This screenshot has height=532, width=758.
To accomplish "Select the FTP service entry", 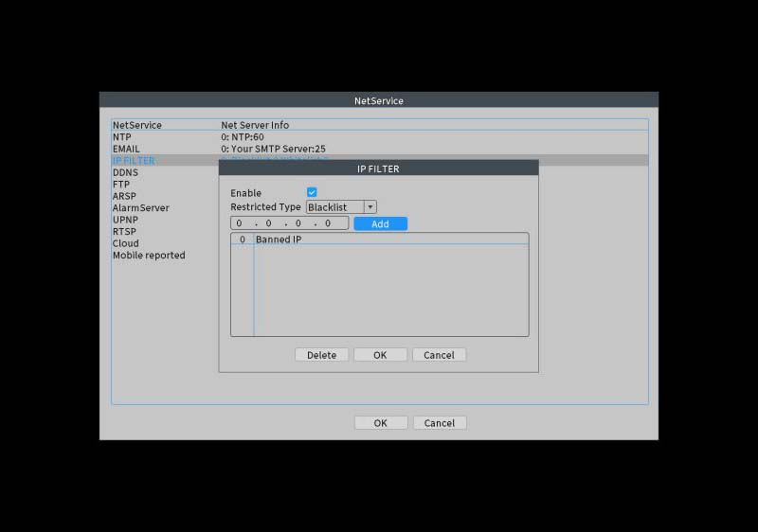I will [120, 185].
